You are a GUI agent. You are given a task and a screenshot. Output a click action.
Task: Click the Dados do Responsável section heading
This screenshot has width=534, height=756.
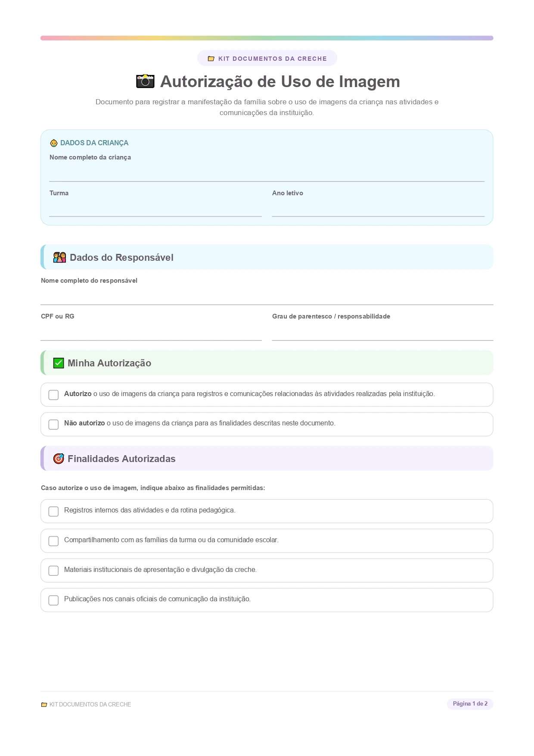(121, 257)
